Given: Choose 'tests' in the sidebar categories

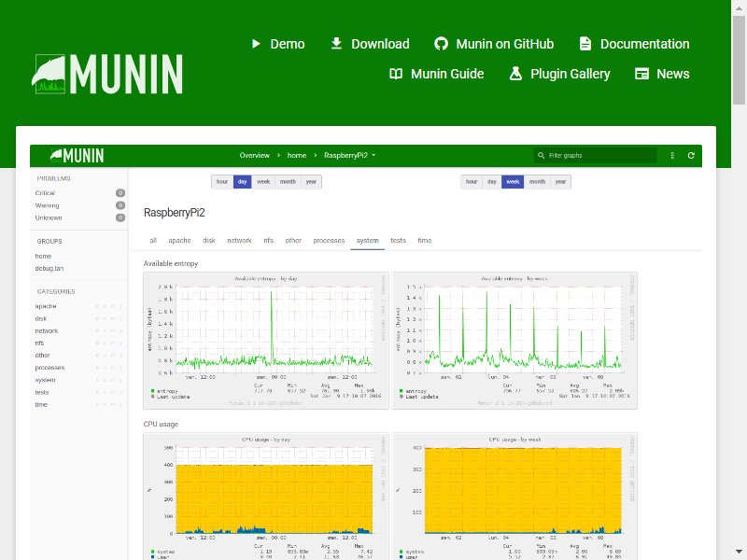Looking at the screenshot, I should point(42,392).
